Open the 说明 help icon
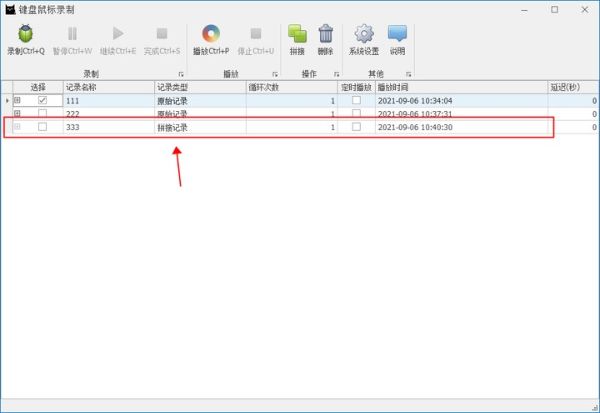Image resolution: width=600 pixels, height=413 pixels. [x=397, y=40]
